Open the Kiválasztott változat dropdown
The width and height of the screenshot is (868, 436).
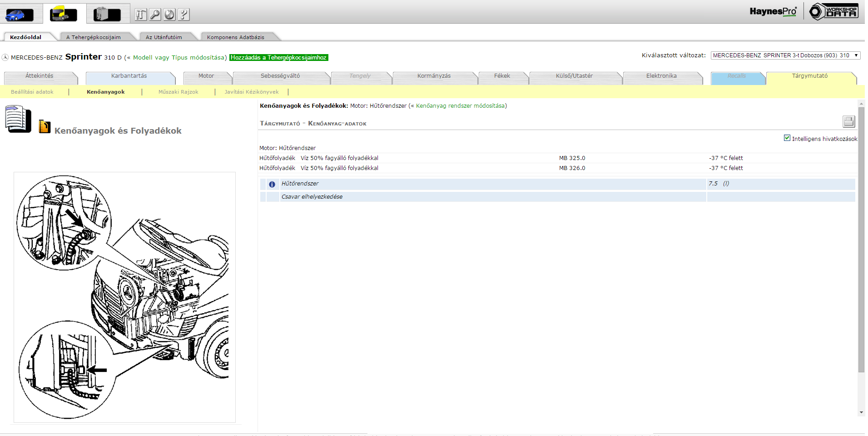[x=785, y=55]
